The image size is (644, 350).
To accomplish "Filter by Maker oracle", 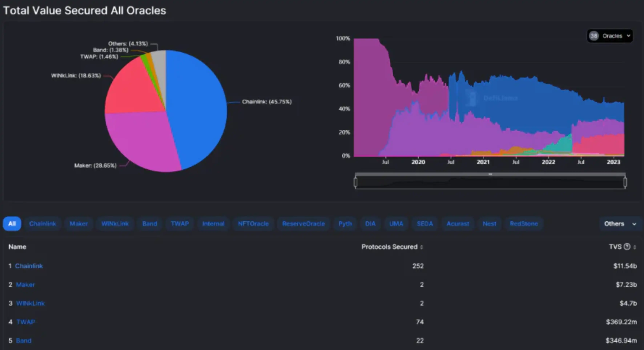I will click(x=79, y=224).
